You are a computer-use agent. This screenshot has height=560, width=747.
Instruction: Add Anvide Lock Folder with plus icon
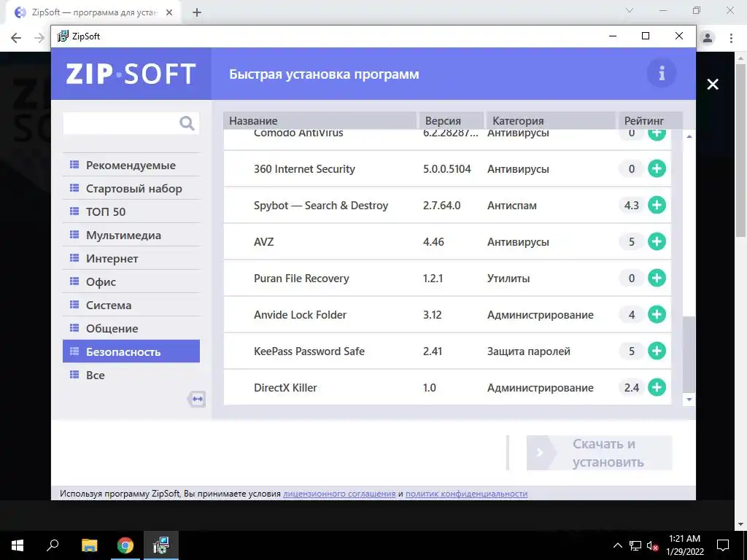click(x=657, y=314)
